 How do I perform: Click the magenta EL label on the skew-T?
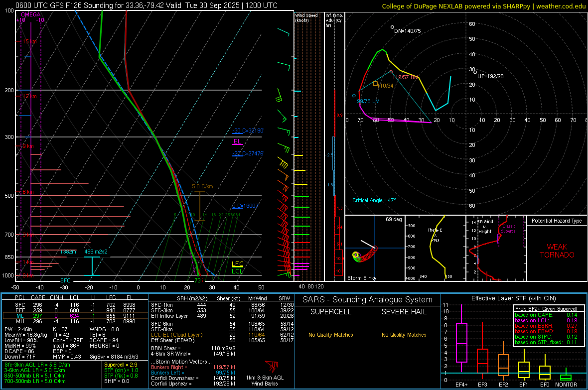pos(237,141)
